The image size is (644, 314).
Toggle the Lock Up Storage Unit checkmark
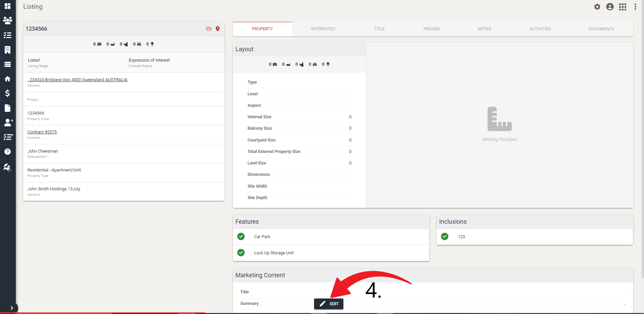[x=241, y=253]
